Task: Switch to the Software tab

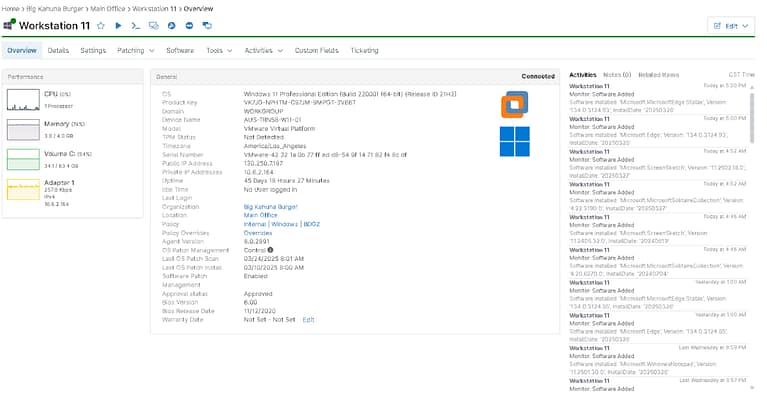Action: coord(180,50)
